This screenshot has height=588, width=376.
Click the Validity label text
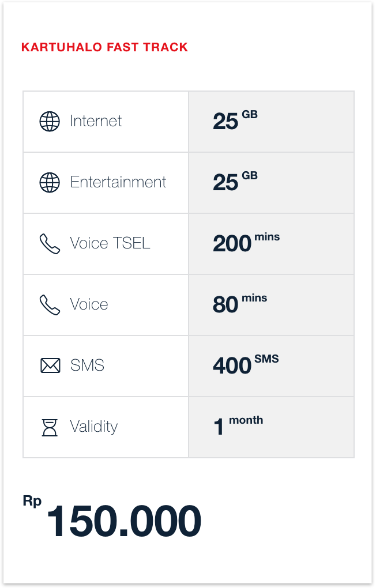point(94,427)
